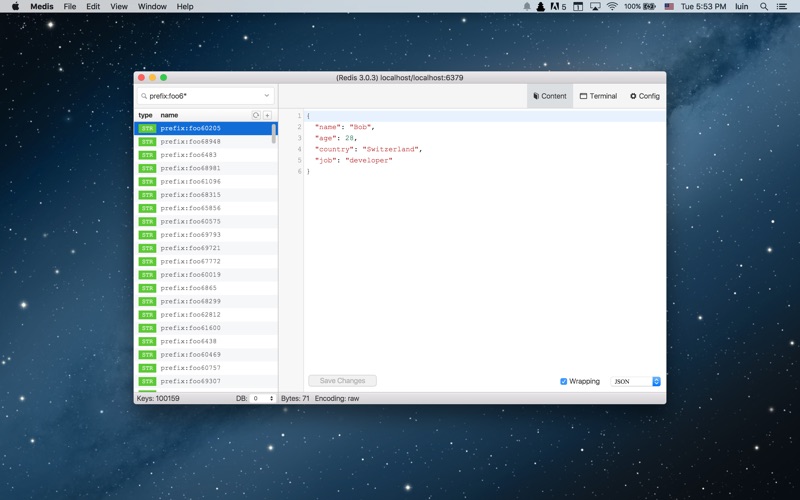Click the Keys: 100159 status text
The width and height of the screenshot is (800, 500).
[158, 398]
